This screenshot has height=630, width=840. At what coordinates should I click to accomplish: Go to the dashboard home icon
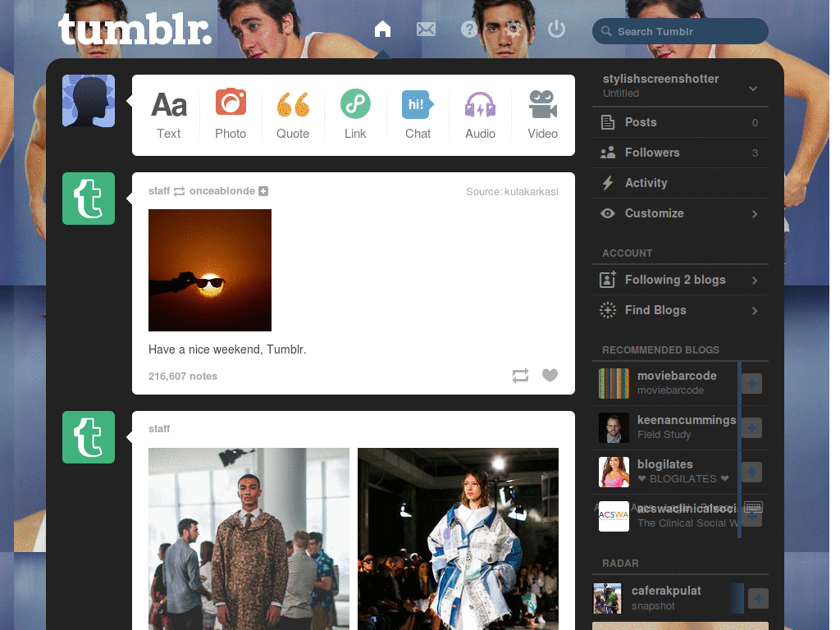point(382,29)
